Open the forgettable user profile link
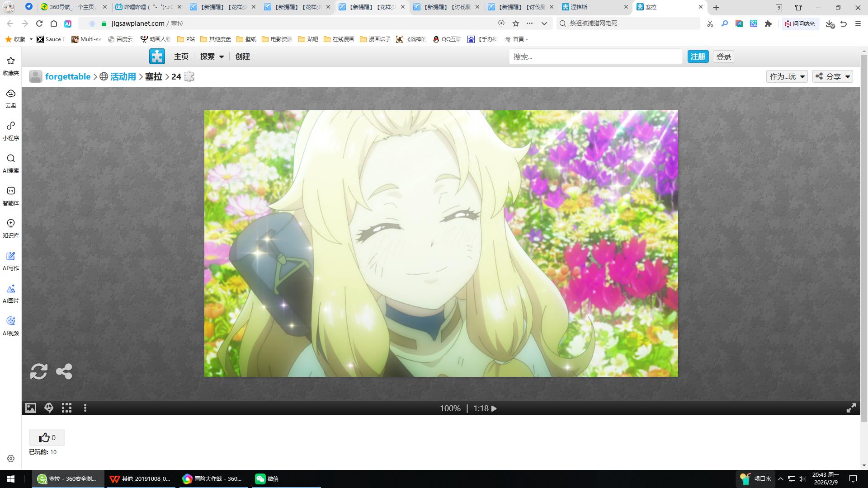The image size is (868, 488). [x=68, y=76]
